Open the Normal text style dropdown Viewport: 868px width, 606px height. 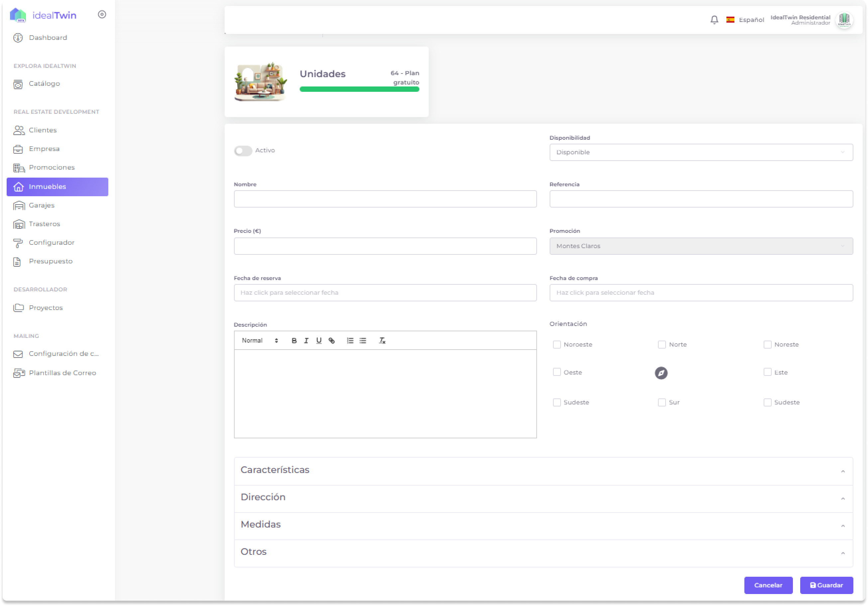(x=260, y=341)
